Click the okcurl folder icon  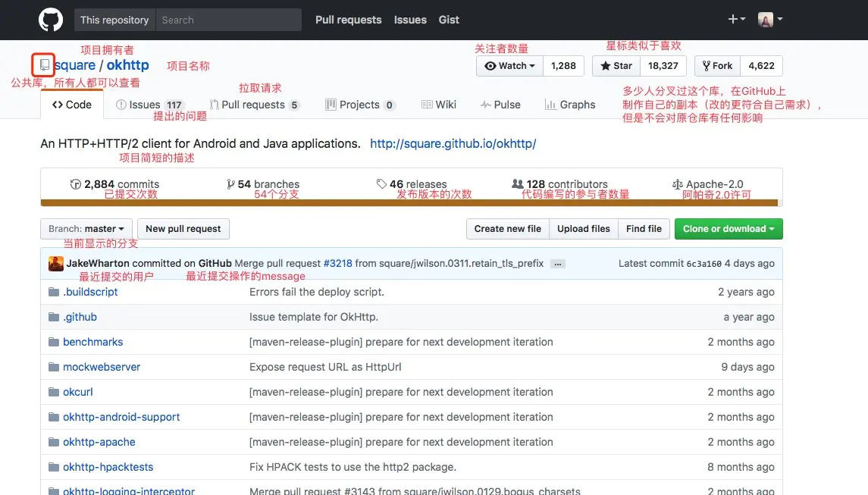click(x=54, y=391)
